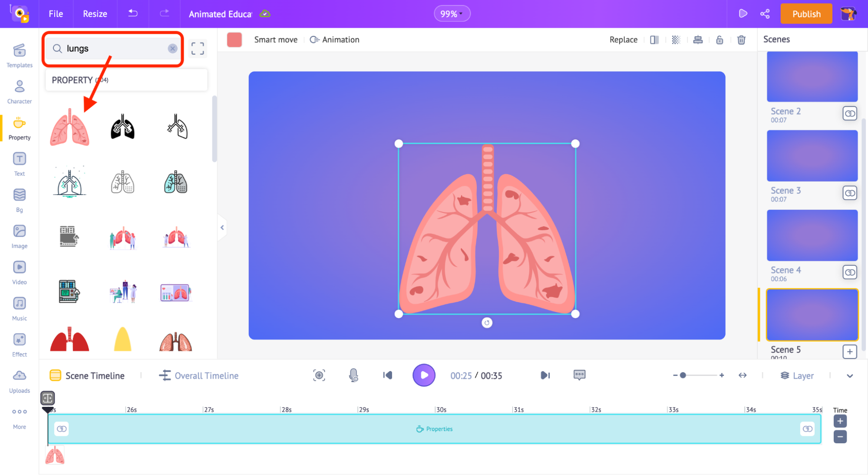Enable Smart move for the object
Screen dimensions: 868x475
click(276, 40)
